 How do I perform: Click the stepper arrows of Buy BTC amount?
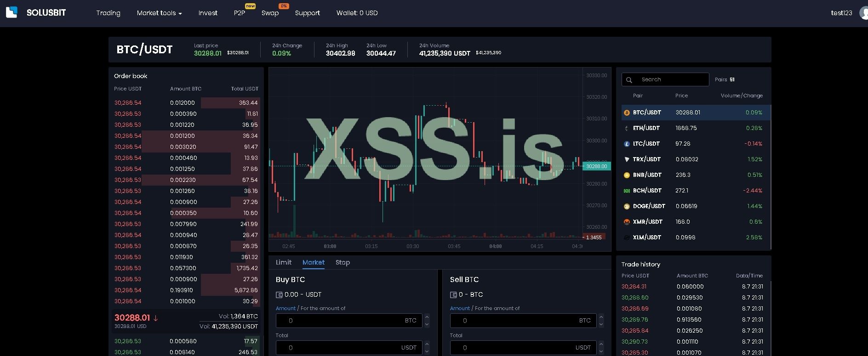click(x=427, y=321)
